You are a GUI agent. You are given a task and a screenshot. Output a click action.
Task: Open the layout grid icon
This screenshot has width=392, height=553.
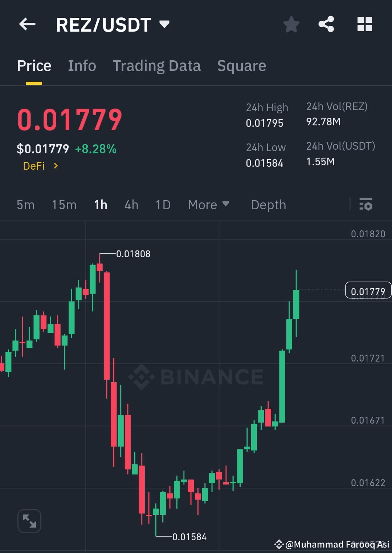pos(365,24)
